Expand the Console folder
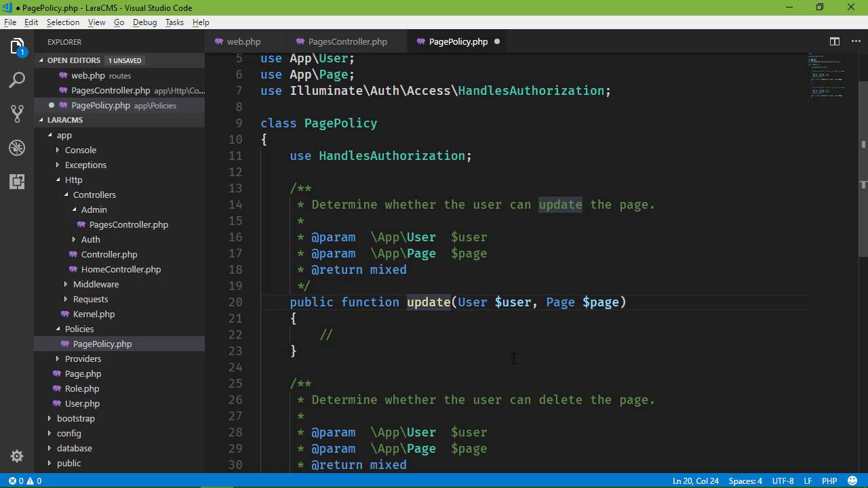The image size is (868, 488). [80, 150]
